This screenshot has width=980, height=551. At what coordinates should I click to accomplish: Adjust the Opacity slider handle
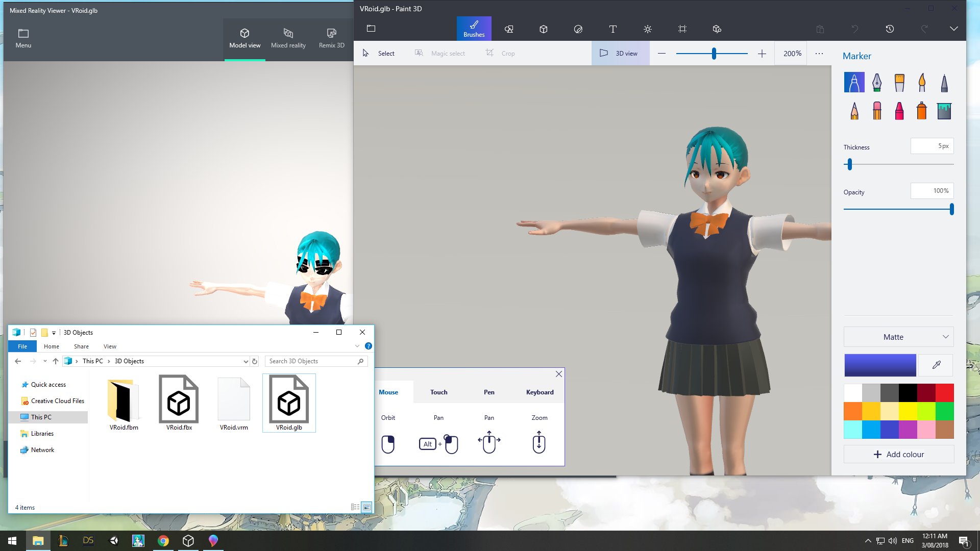951,209
